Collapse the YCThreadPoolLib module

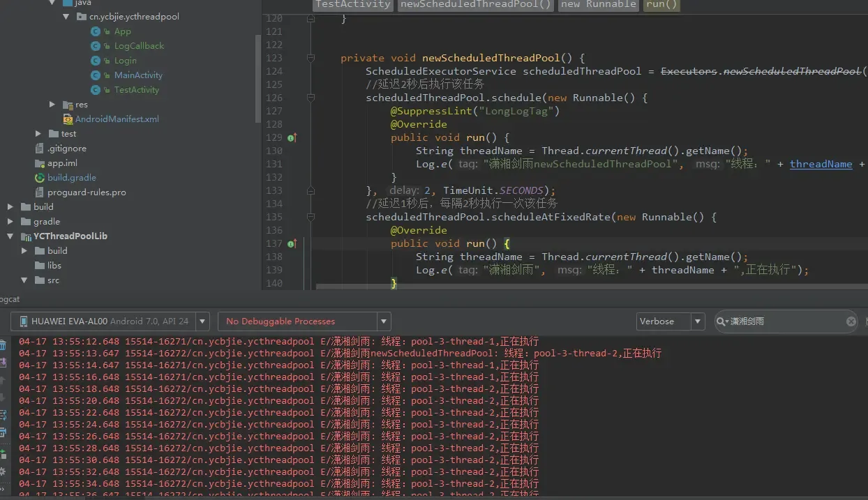coord(10,236)
